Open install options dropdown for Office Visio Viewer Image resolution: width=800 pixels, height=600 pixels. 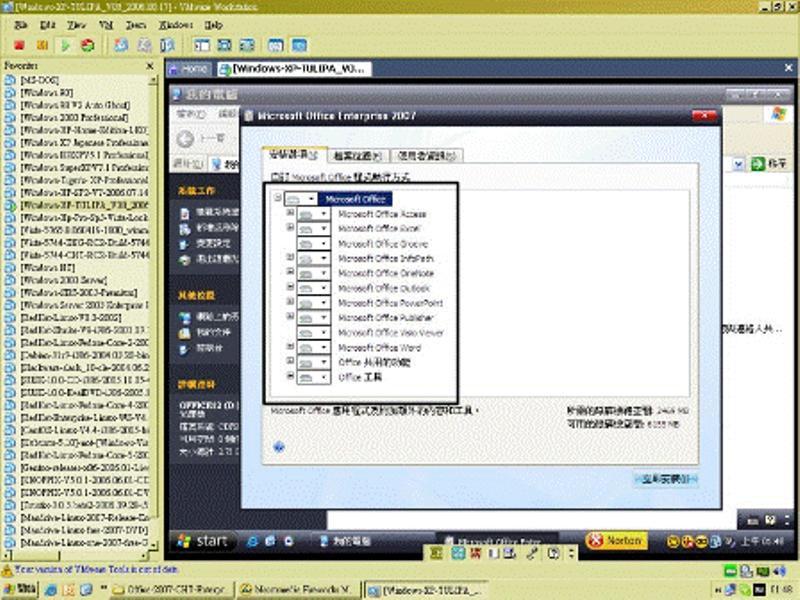pyautogui.click(x=314, y=333)
